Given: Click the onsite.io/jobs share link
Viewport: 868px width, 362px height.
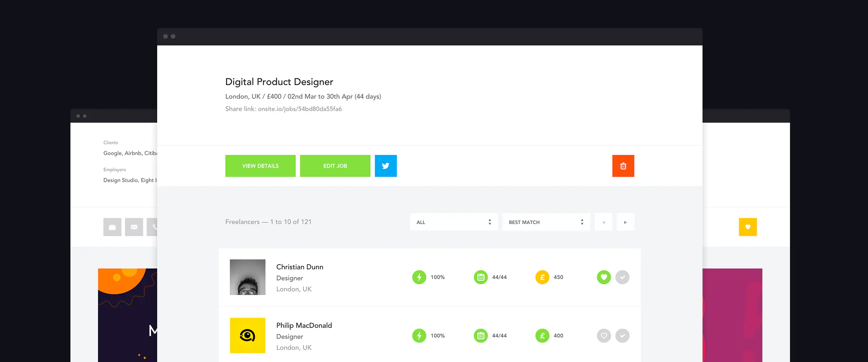Looking at the screenshot, I should 300,109.
